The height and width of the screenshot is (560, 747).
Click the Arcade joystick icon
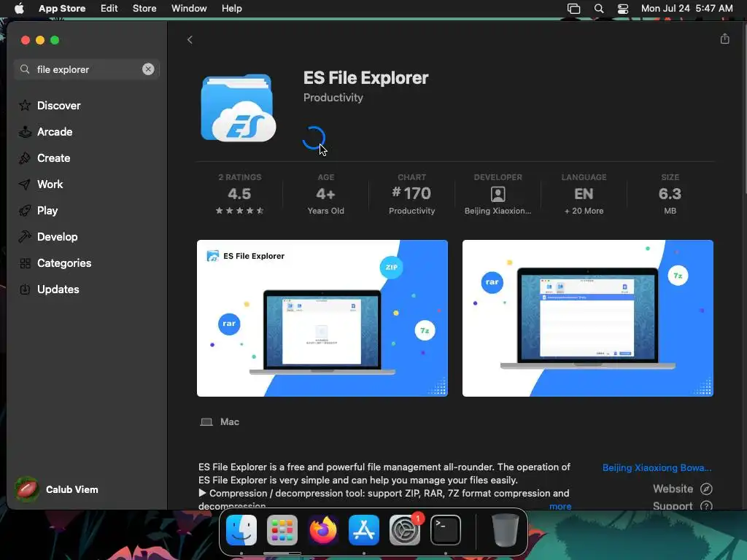click(25, 131)
